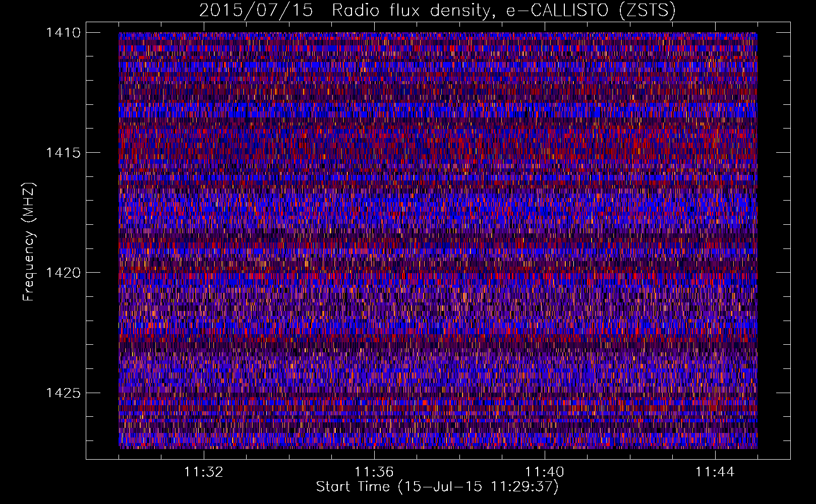Click the 11:36 time tick label

click(x=374, y=472)
